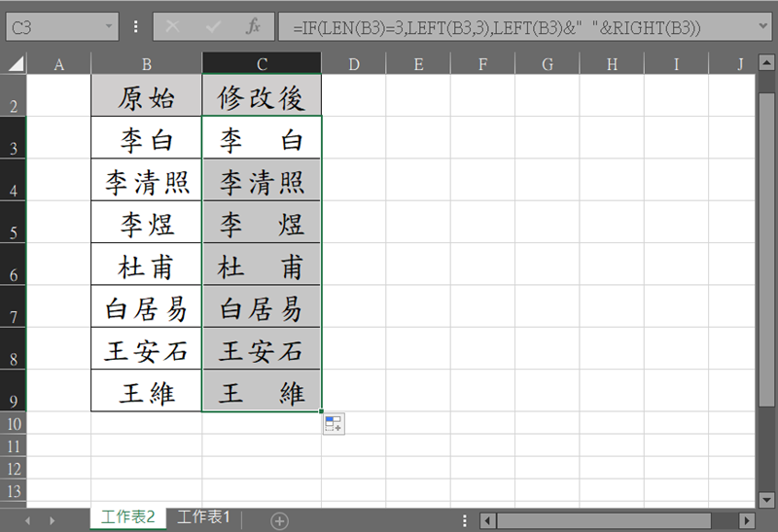This screenshot has width=778, height=532.
Task: Select column E header
Action: (x=418, y=64)
